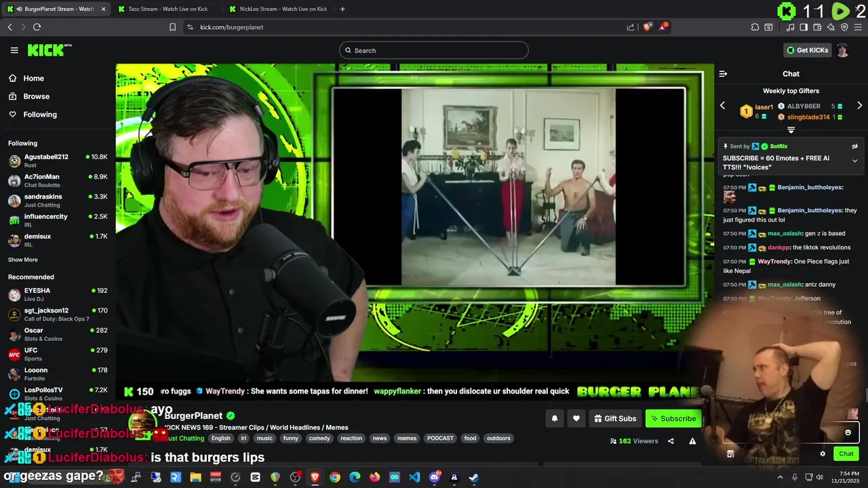Select the English tag
The image size is (868, 488).
(220, 439)
